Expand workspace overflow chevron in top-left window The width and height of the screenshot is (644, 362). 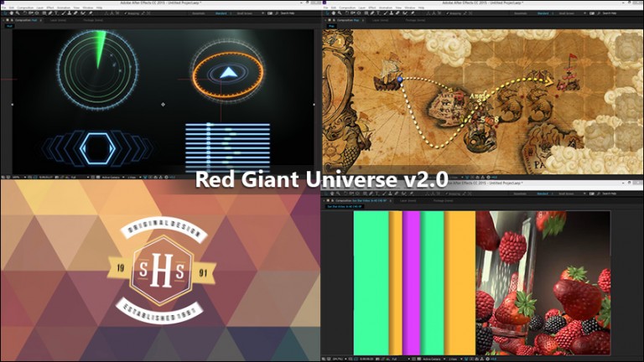262,13
